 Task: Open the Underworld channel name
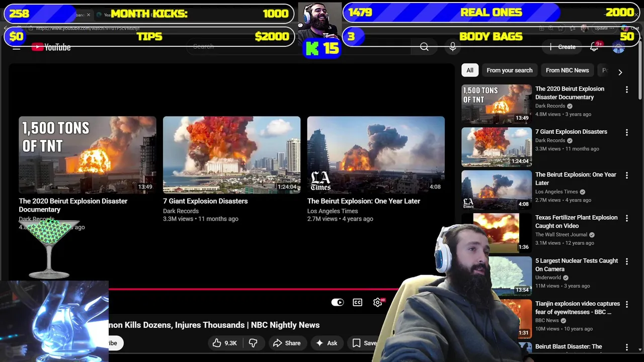[x=548, y=278]
